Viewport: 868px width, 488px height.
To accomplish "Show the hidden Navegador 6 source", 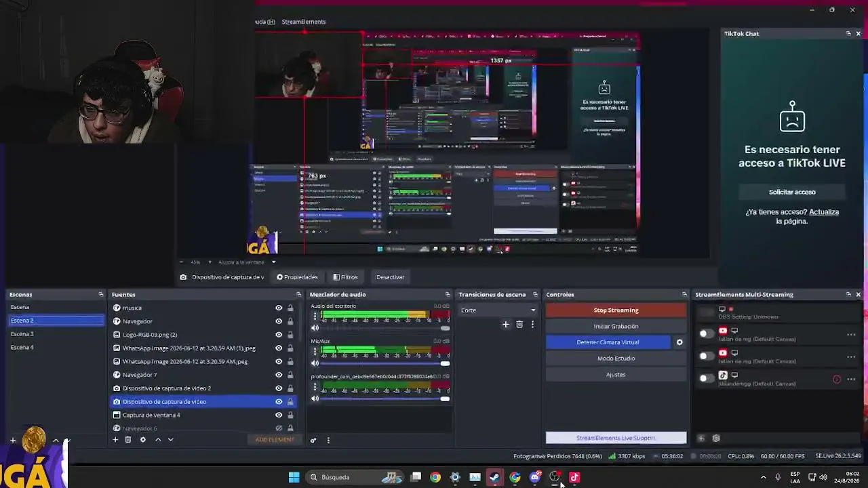I will tap(279, 428).
